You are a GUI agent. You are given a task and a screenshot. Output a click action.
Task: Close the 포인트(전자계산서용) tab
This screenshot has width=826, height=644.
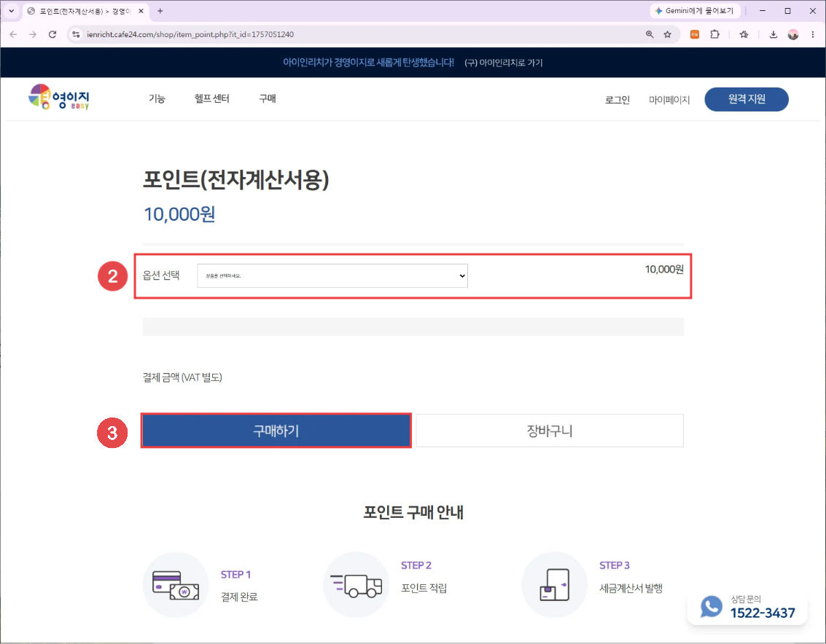click(141, 10)
